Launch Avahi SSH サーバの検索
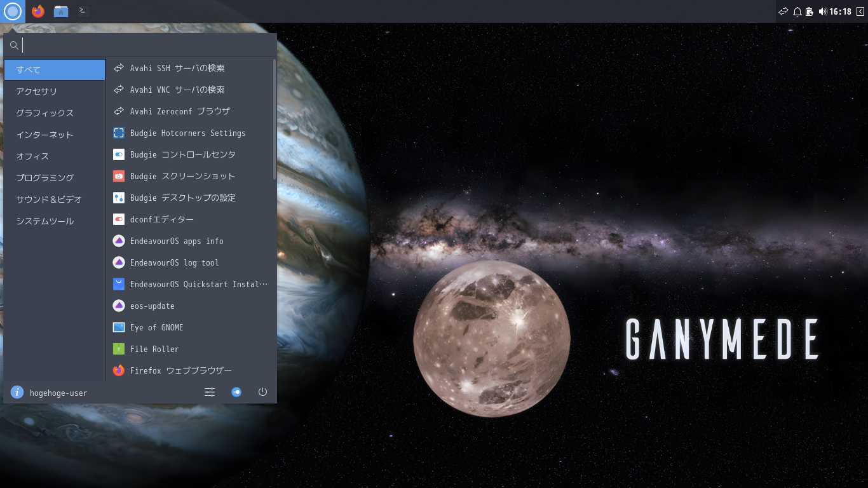Screen dimensions: 868x488 click(x=189, y=68)
